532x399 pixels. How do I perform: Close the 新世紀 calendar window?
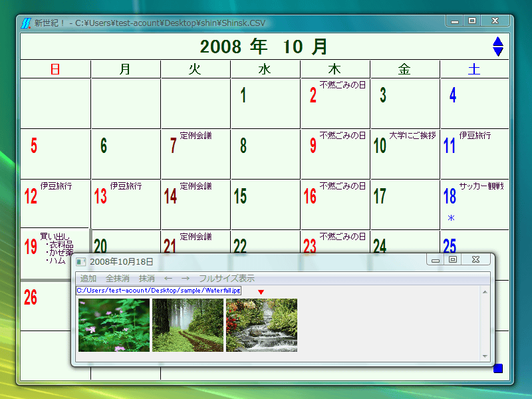point(495,21)
